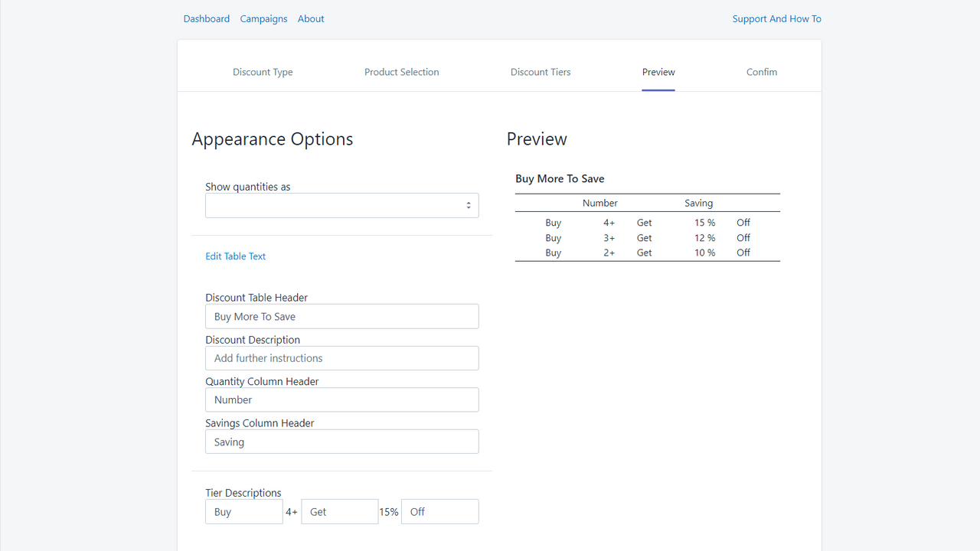Click the Discount Table Header input
This screenshot has height=551, width=980.
(341, 316)
